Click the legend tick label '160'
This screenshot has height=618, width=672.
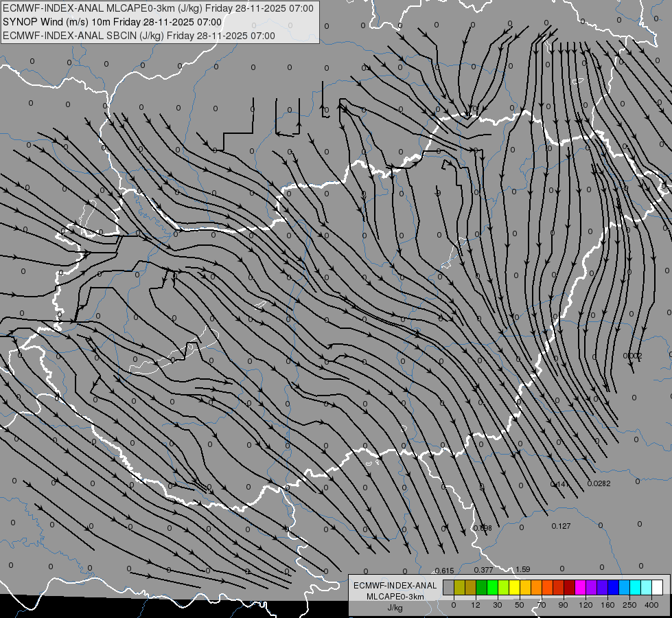pyautogui.click(x=607, y=605)
